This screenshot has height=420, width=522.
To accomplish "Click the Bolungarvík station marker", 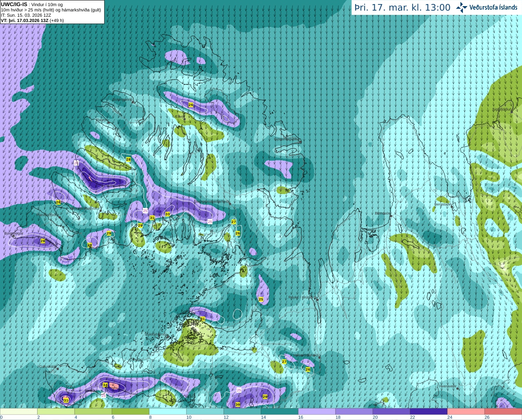I will tap(133, 102).
